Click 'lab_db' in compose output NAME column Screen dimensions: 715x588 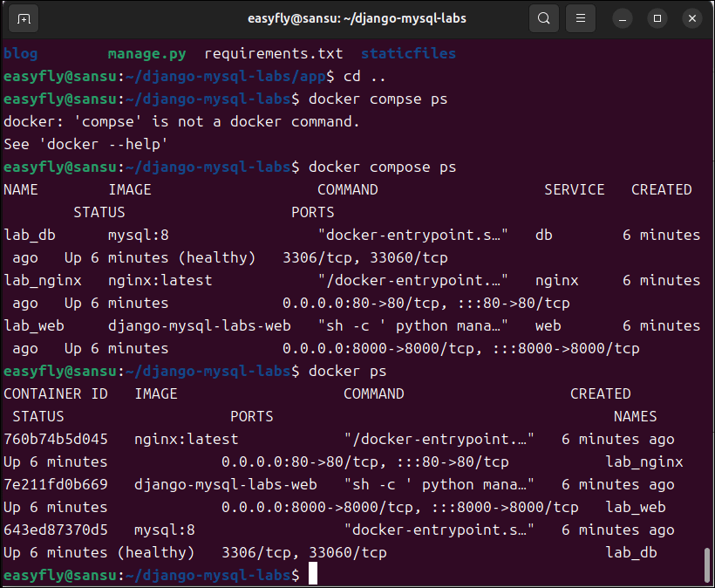(x=30, y=236)
